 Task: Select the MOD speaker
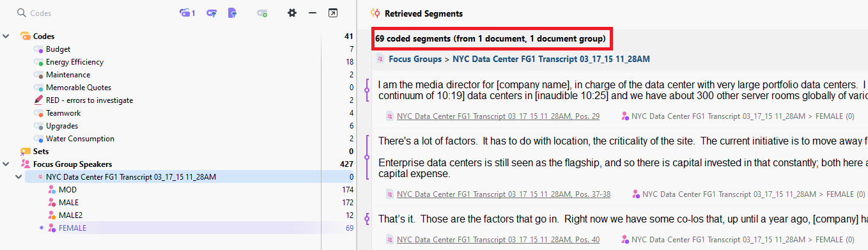click(67, 190)
